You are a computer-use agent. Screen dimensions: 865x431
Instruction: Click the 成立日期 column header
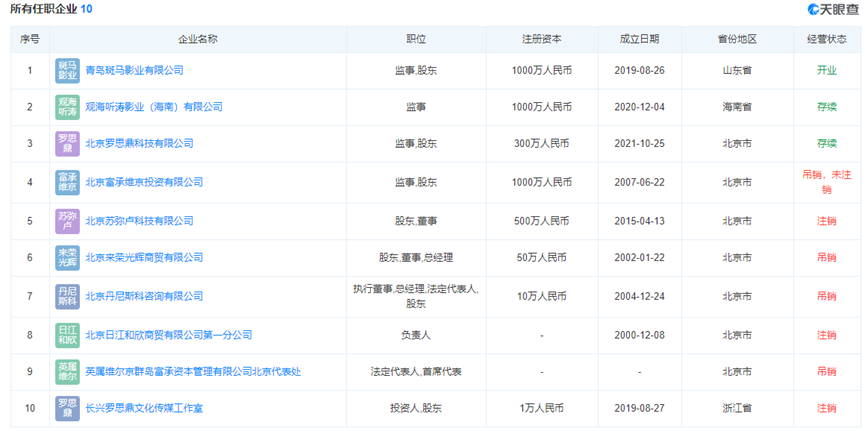[x=639, y=40]
